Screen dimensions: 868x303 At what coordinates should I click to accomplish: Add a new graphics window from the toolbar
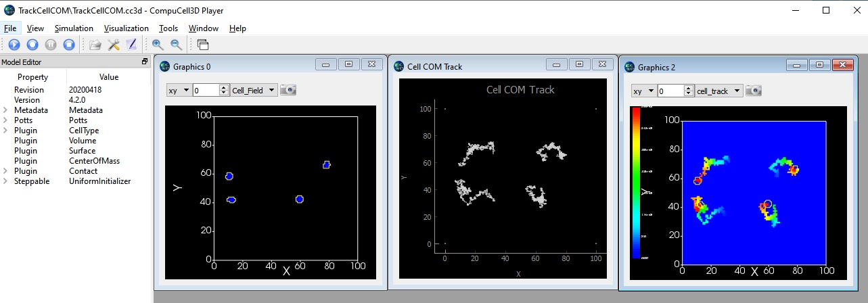point(203,45)
